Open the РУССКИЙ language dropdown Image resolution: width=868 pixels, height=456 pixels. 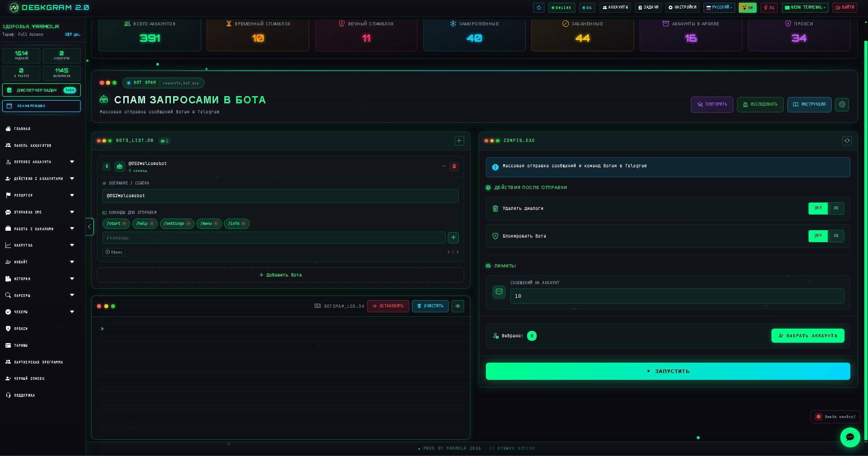pos(719,8)
